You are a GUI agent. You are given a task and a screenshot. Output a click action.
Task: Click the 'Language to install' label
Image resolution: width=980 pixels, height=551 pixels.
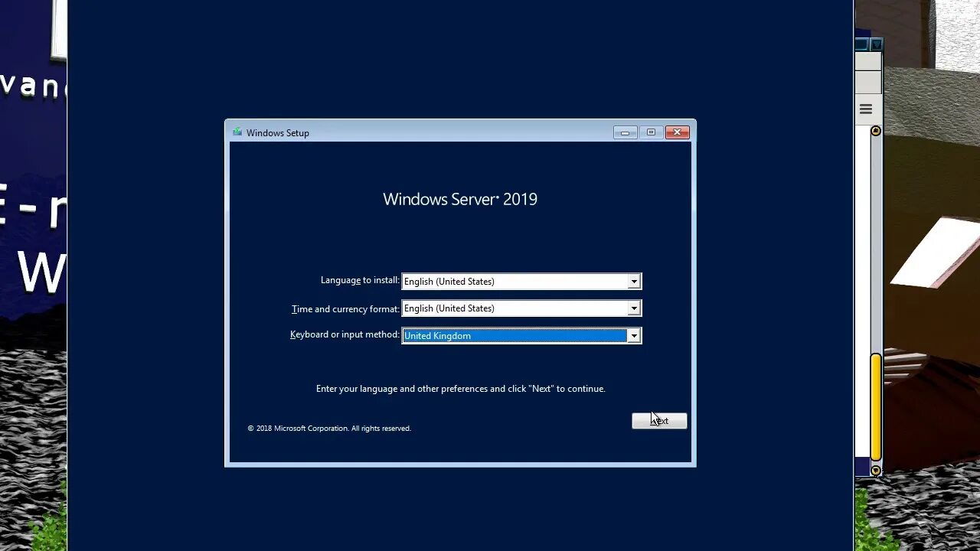pyautogui.click(x=360, y=280)
